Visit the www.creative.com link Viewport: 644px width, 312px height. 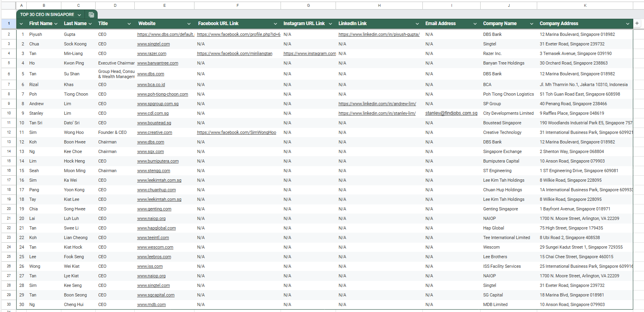(155, 133)
